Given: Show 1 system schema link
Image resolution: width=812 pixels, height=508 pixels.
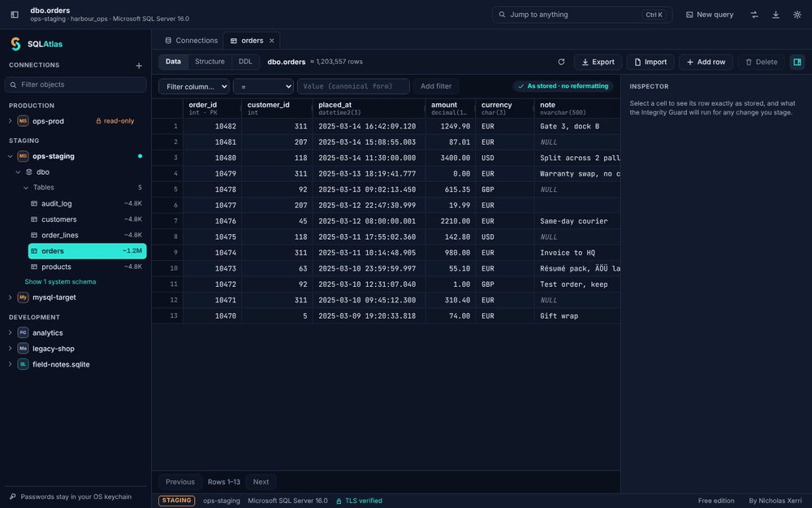Looking at the screenshot, I should [60, 282].
